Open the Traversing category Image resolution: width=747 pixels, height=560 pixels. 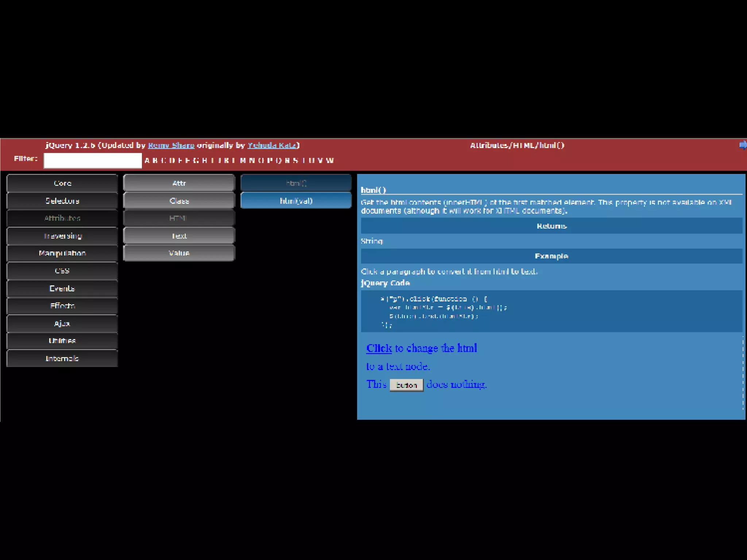pyautogui.click(x=62, y=236)
